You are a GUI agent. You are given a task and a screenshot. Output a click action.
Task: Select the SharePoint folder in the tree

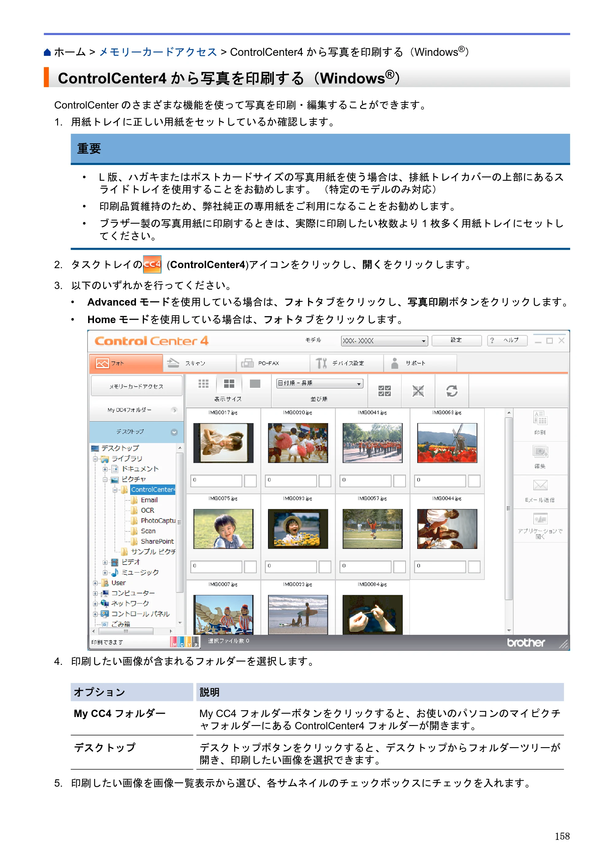coord(157,541)
